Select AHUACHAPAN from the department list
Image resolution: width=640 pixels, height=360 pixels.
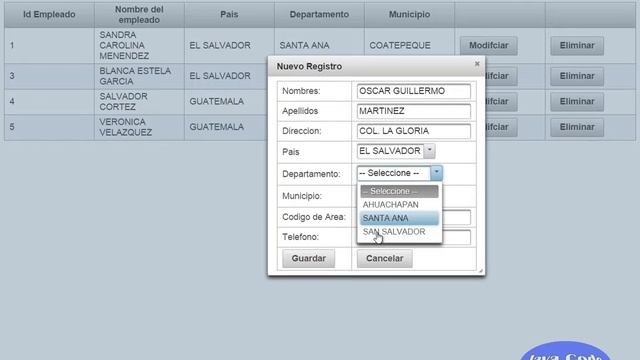pos(399,204)
